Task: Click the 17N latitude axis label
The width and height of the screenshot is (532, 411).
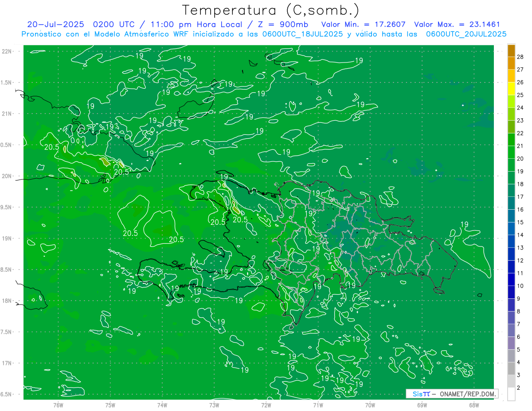Action: [x=8, y=363]
